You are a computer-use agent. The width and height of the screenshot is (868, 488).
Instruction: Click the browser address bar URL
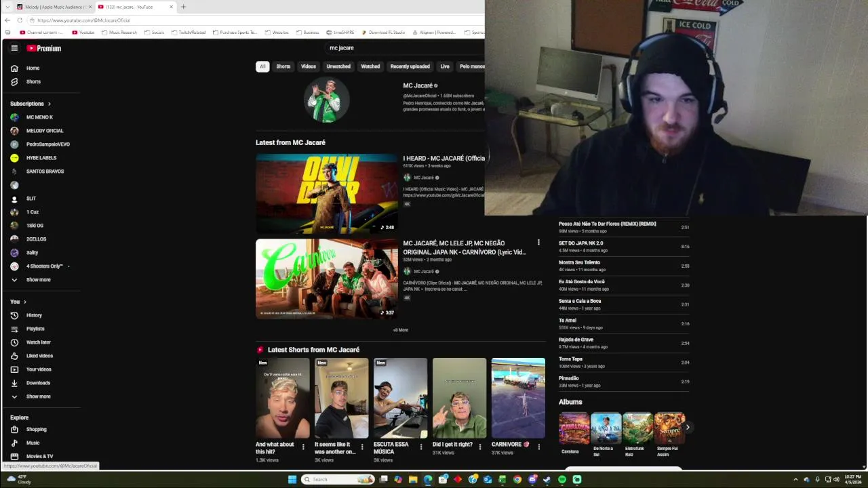84,20
